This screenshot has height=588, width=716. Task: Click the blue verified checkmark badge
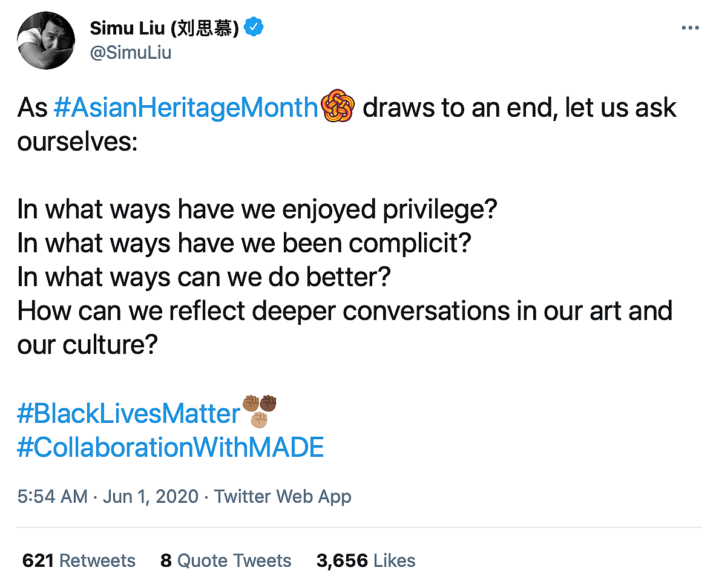coord(254,27)
